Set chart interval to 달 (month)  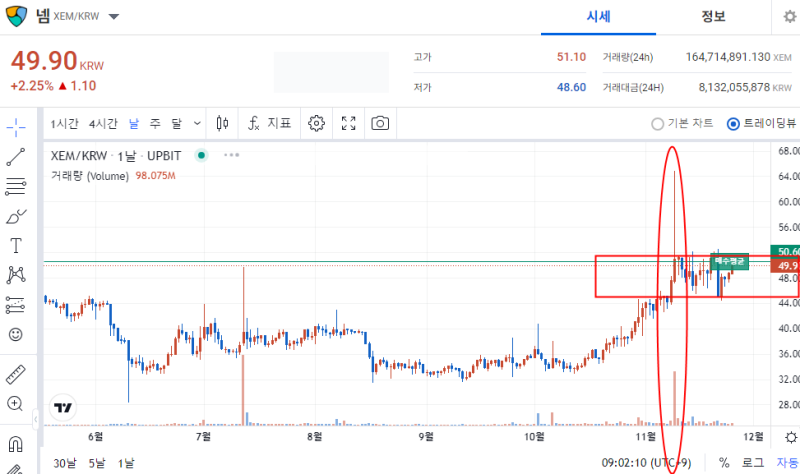177,123
